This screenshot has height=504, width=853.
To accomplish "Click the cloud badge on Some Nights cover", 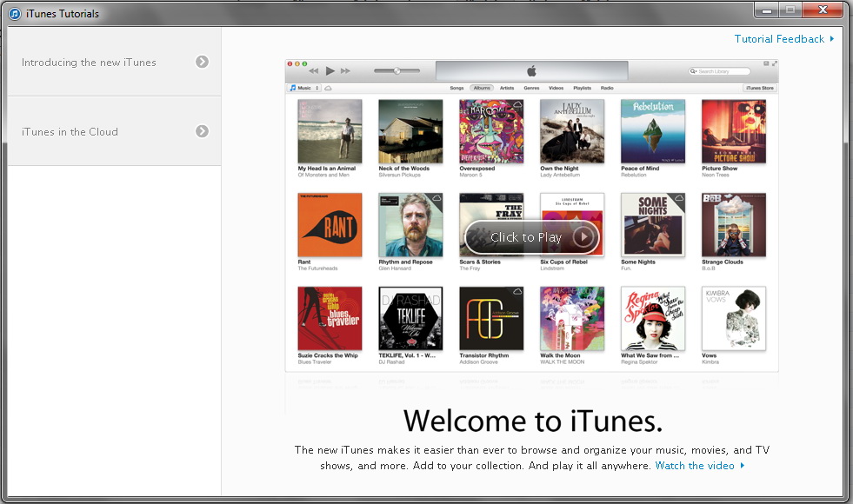I will (679, 197).
